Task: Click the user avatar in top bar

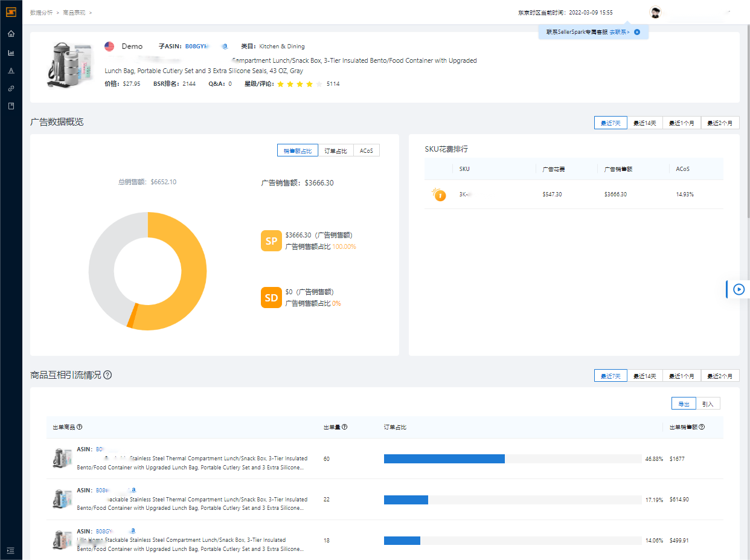Action: click(x=655, y=12)
